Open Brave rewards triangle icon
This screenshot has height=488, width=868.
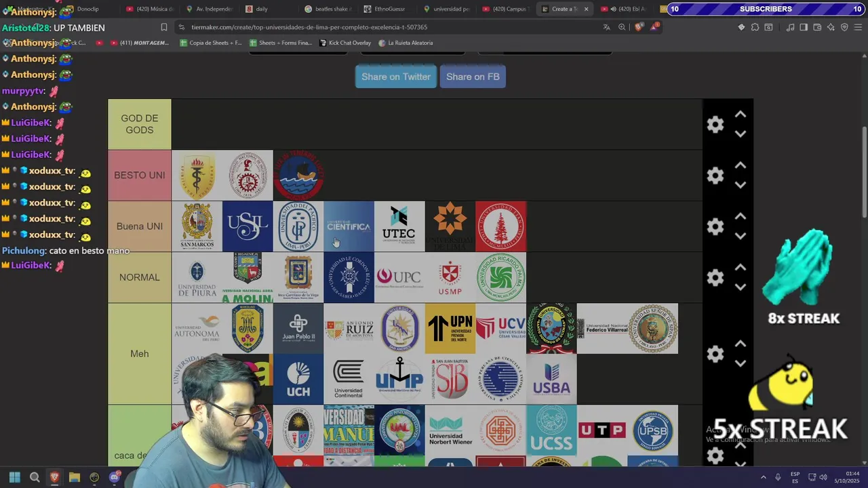coord(654,27)
